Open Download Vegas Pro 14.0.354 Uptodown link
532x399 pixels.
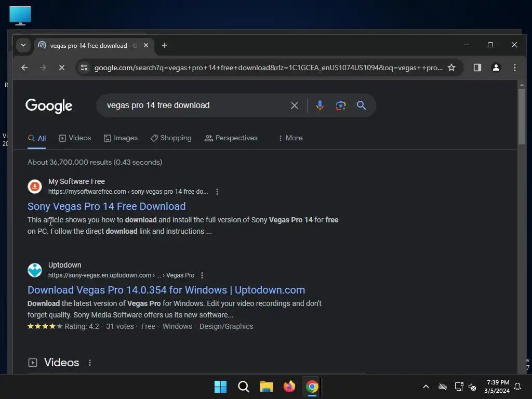(166, 290)
